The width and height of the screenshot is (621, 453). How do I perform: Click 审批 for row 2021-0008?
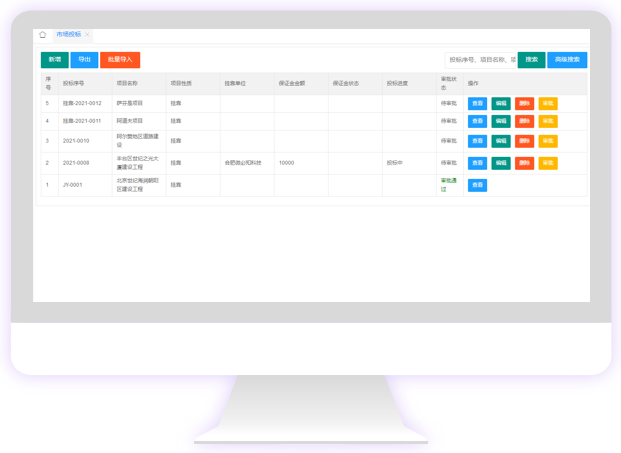[x=548, y=163]
